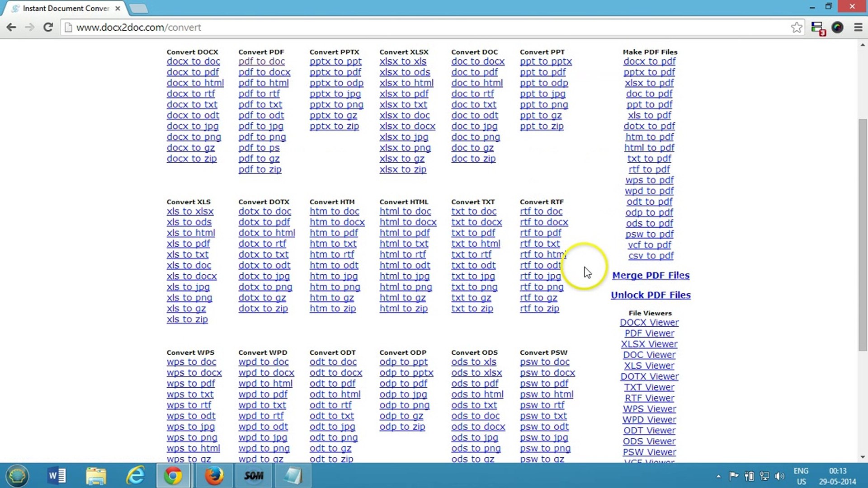Open a new browser tab
Viewport: 868px width, 488px height.
click(138, 8)
